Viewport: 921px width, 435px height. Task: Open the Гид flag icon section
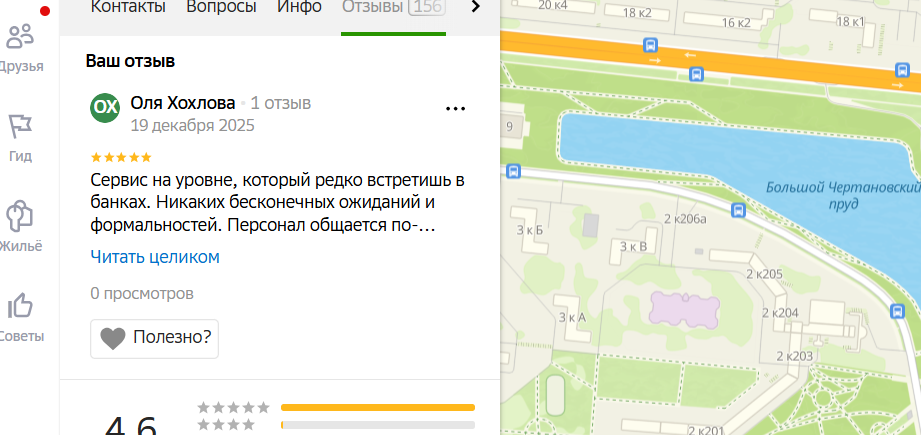click(21, 138)
